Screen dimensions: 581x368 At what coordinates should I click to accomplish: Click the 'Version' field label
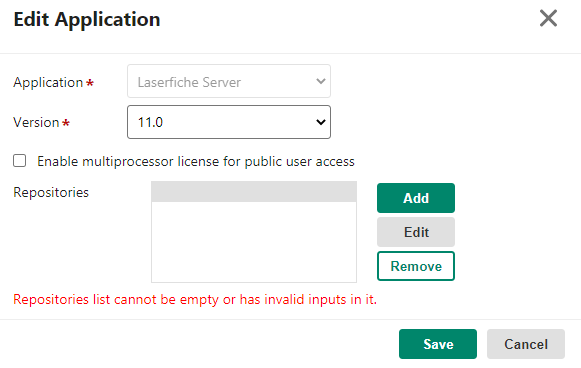pyautogui.click(x=36, y=122)
